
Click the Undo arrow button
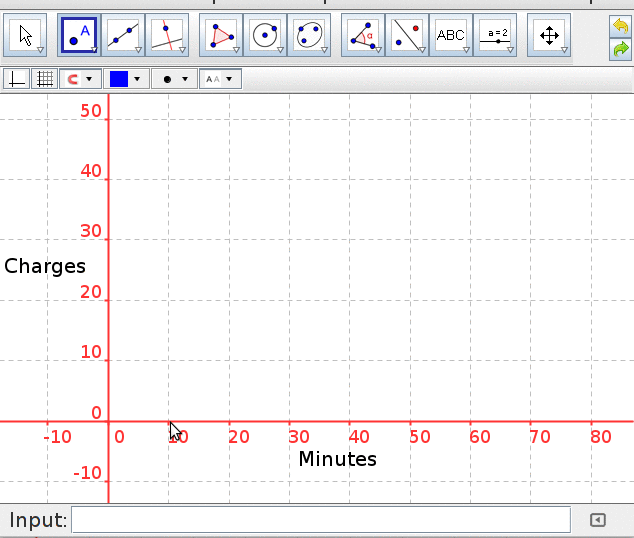click(x=620, y=26)
